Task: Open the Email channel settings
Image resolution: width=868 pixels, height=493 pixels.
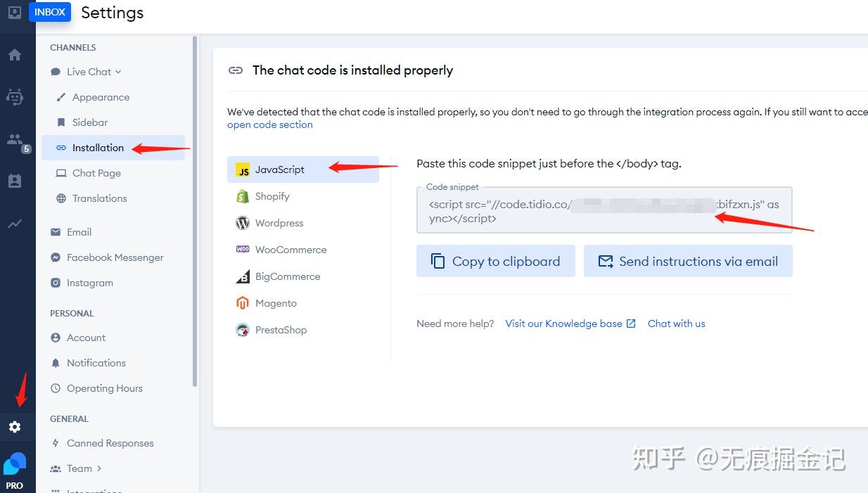Action: click(79, 232)
